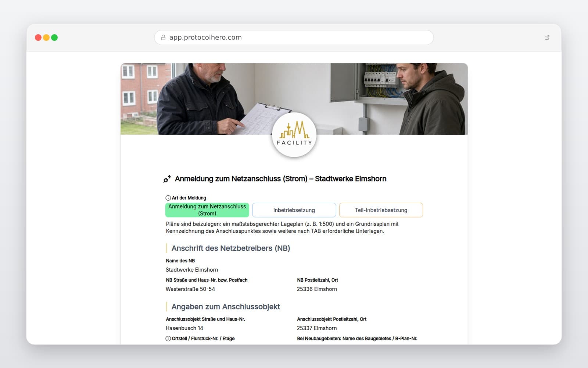
Task: Click the label 'Bei Neubaugebieten: Name des Baugebietes / B-Plan-Nr.'
Action: (357, 339)
